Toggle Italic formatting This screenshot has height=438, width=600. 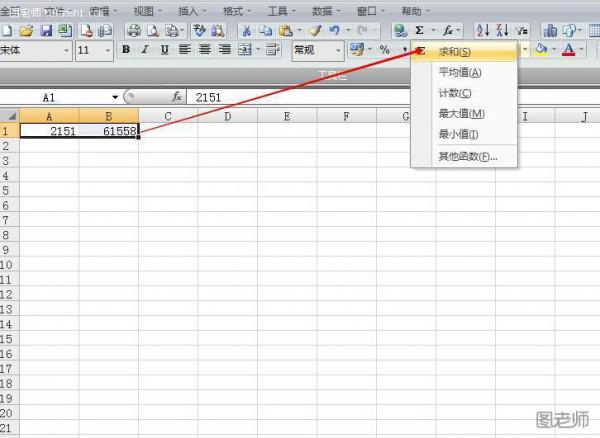(146, 50)
